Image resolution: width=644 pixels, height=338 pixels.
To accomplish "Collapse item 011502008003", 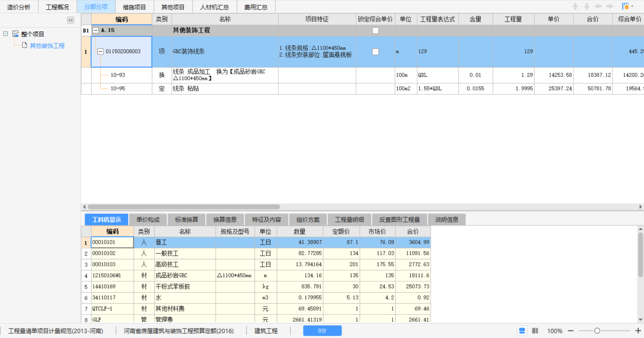I will (x=100, y=51).
